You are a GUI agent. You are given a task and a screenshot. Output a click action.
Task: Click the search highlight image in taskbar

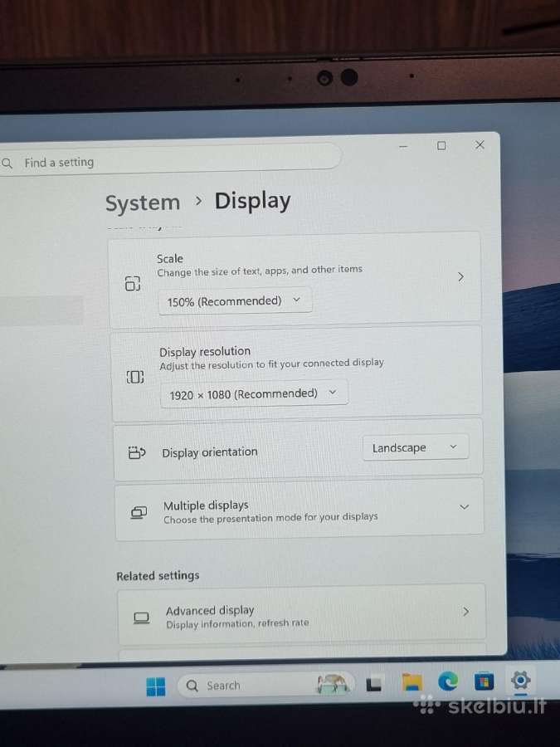(x=334, y=684)
